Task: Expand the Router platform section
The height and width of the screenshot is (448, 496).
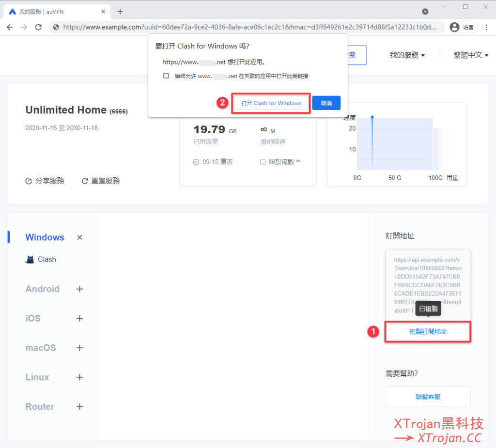Action: click(79, 407)
